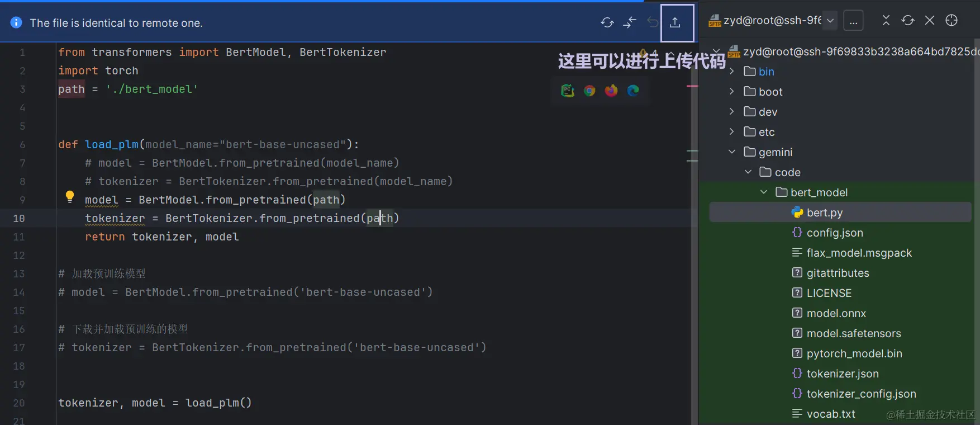Expand the bin folder
The width and height of the screenshot is (980, 425).
pyautogui.click(x=732, y=72)
